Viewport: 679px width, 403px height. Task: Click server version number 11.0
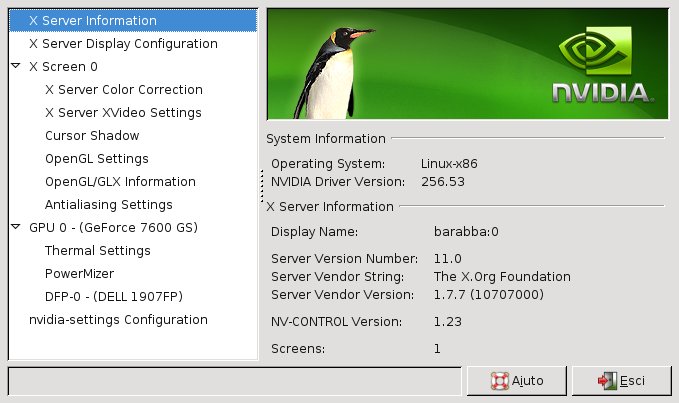[448, 259]
